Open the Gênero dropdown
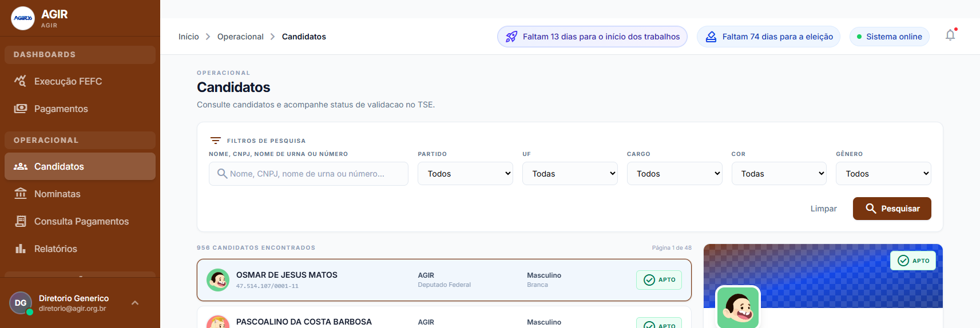This screenshot has width=980, height=328. pos(884,174)
